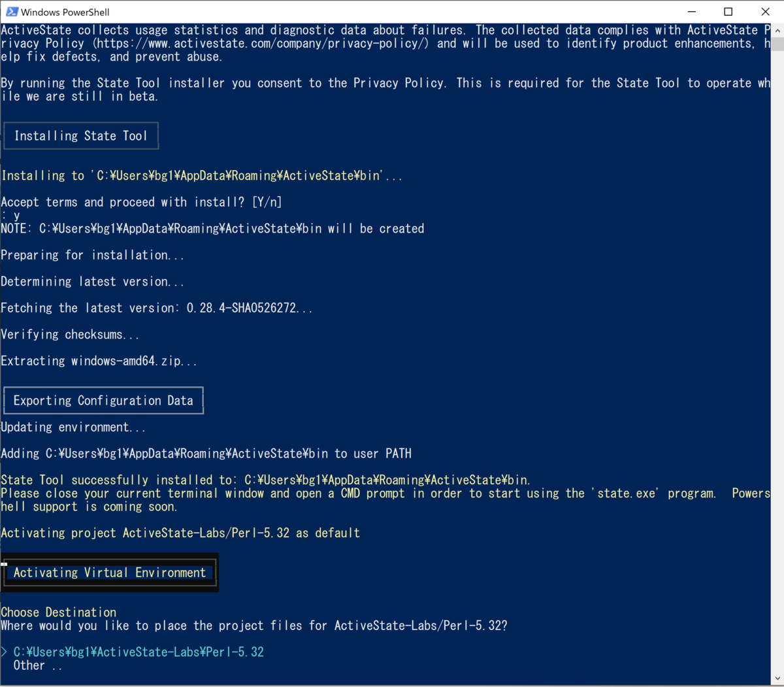Screen dimensions: 784x687
Task: Click the 'Activating Virtual Environment' header box
Action: pos(110,573)
